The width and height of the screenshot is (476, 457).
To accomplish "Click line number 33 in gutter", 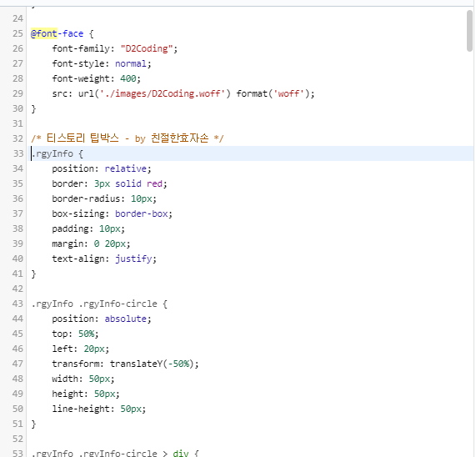I will click(18, 153).
